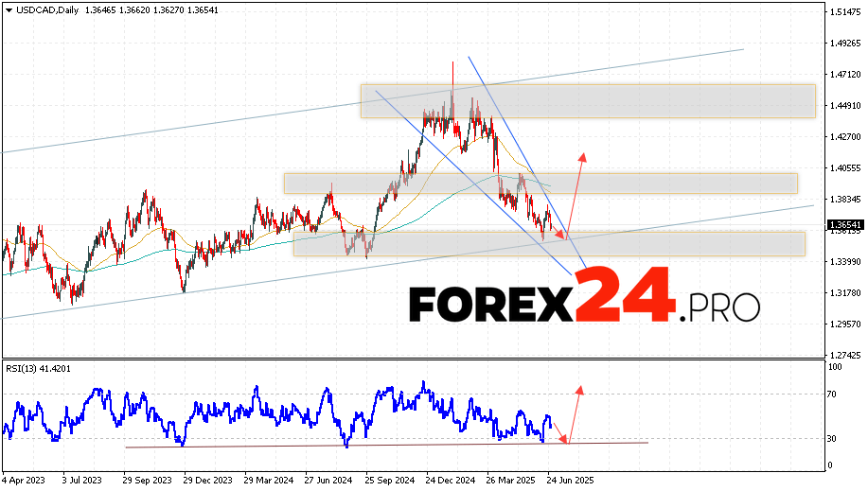The image size is (868, 491).
Task: Select the topmost gray resistance zone
Action: pyautogui.click(x=587, y=101)
